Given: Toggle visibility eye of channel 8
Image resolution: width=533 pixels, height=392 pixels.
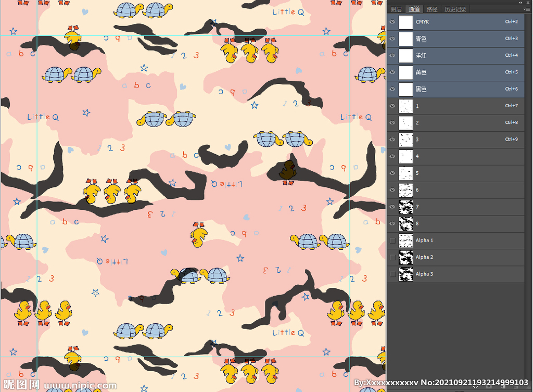Looking at the screenshot, I should pos(392,223).
